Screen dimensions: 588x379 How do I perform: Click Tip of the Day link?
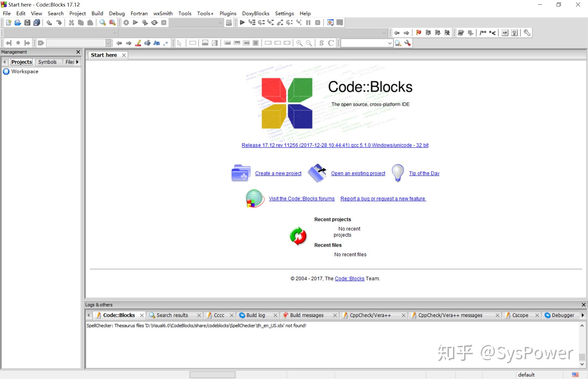pos(424,173)
